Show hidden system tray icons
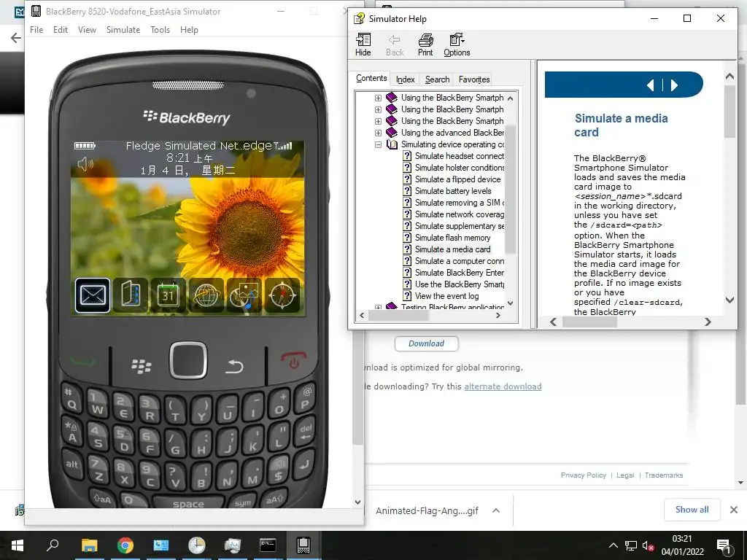Viewport: 747px width, 560px height. pyautogui.click(x=614, y=545)
